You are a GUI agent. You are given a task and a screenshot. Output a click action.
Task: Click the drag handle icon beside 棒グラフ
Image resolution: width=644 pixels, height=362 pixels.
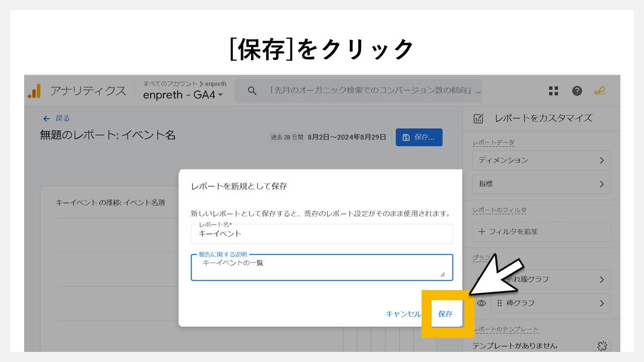click(x=500, y=303)
